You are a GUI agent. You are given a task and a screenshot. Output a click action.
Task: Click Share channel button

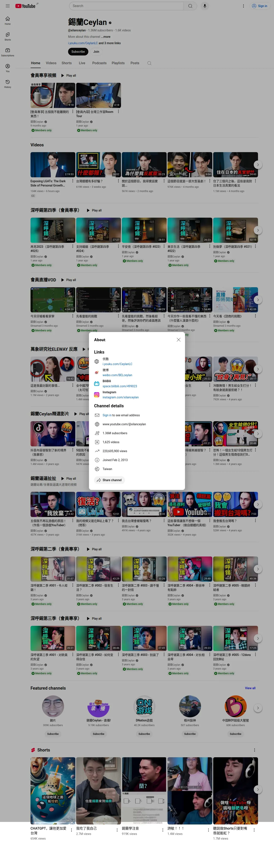pyautogui.click(x=109, y=480)
